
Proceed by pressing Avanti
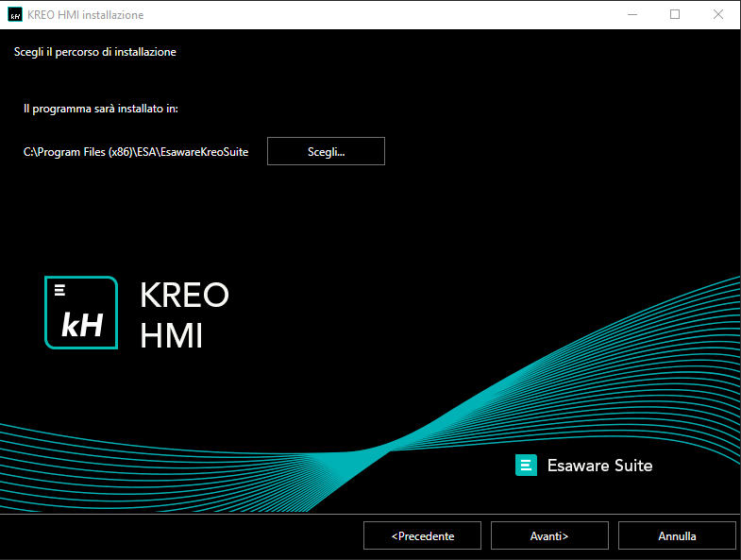[548, 535]
